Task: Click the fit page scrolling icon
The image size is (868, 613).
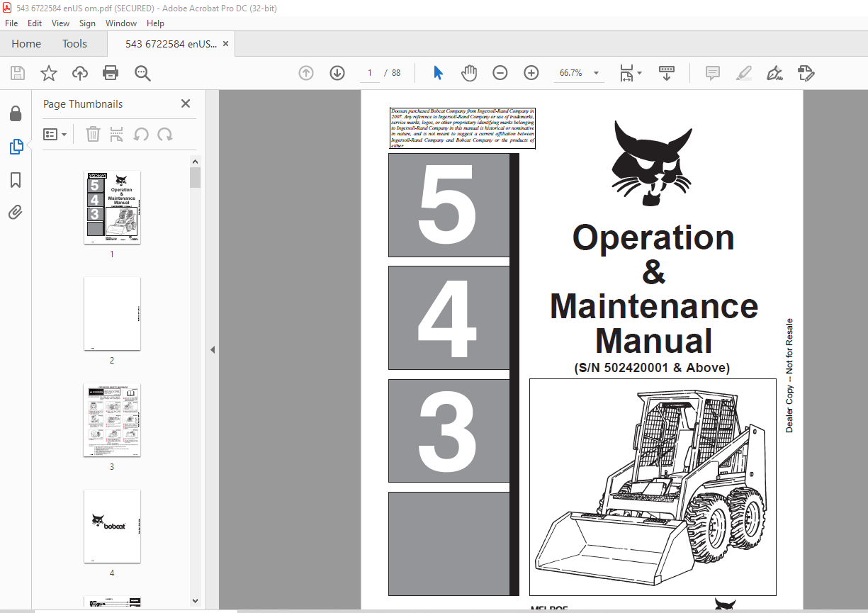Action: [x=626, y=73]
